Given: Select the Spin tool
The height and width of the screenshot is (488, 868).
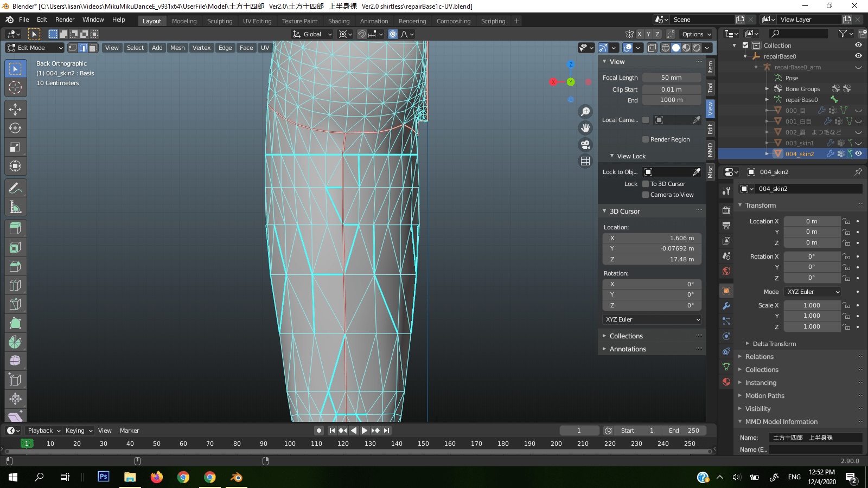Looking at the screenshot, I should [x=15, y=342].
